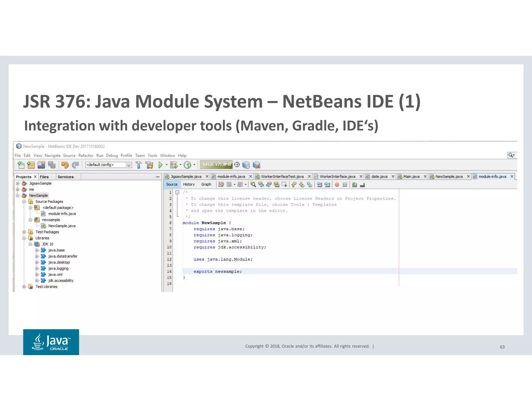532x411 pixels.
Task: Start macro recording red circle icon
Action: (337, 184)
